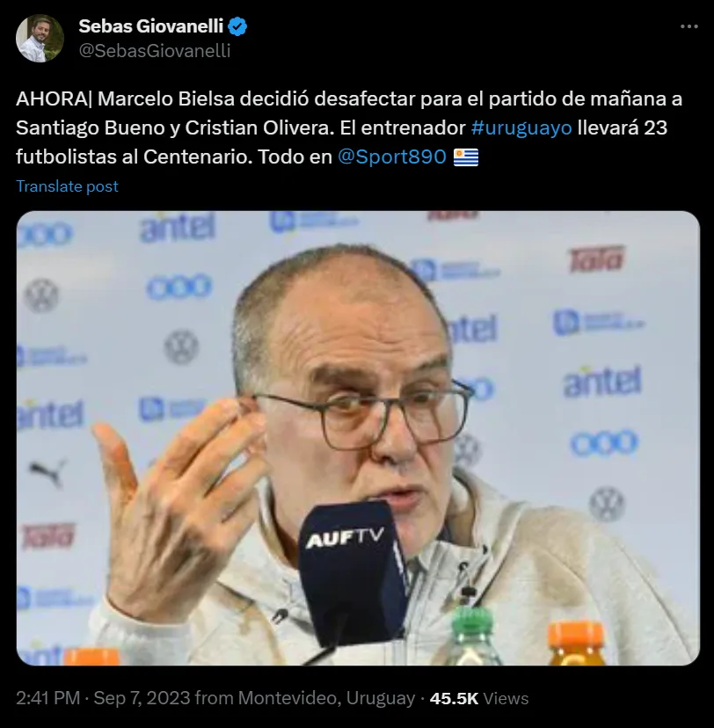714x728 pixels.
Task: Click Translate post
Action: (68, 186)
